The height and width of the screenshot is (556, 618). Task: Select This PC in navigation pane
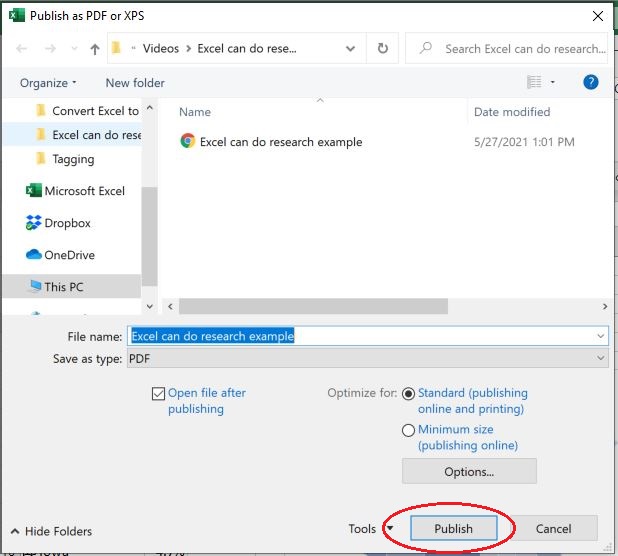pos(72,286)
